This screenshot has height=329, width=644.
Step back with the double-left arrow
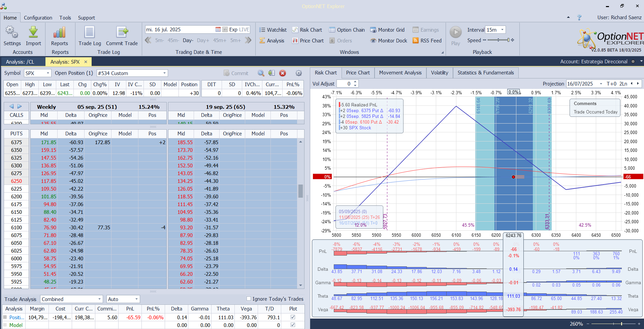click(148, 40)
